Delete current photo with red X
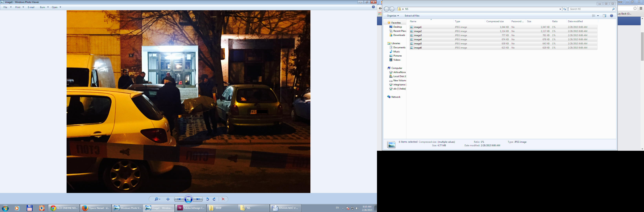The height and width of the screenshot is (212, 644). (223, 199)
